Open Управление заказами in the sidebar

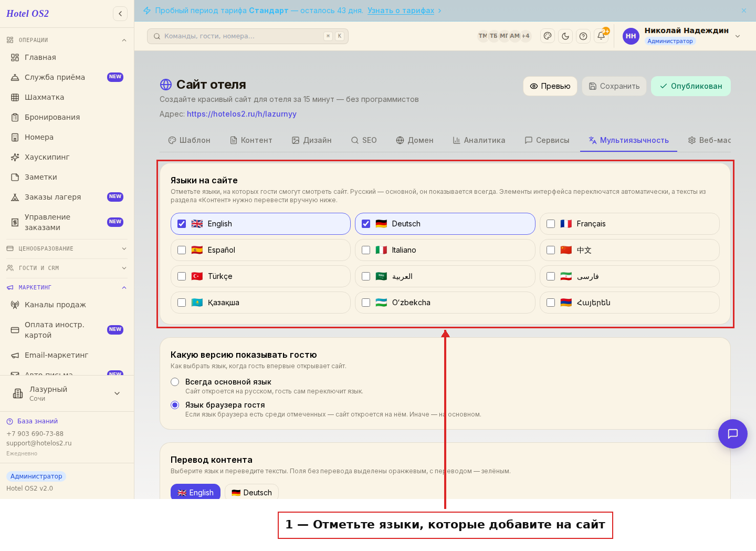click(x=67, y=222)
